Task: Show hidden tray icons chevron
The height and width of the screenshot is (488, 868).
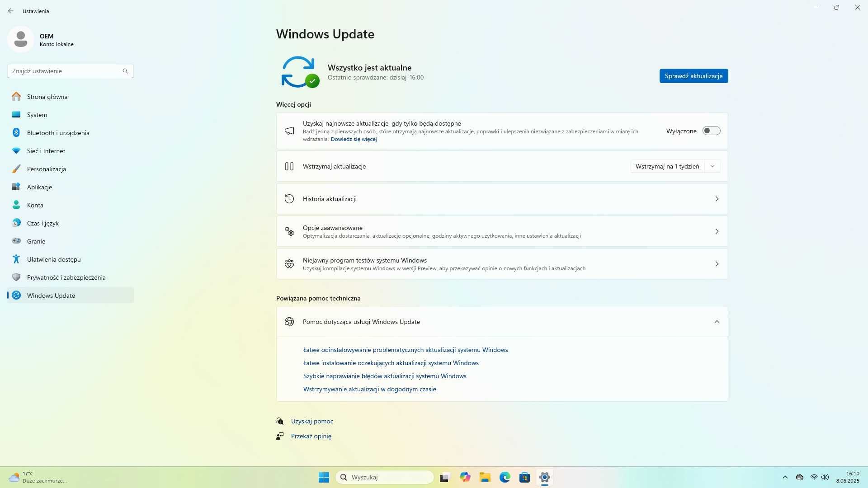Action: [785, 477]
